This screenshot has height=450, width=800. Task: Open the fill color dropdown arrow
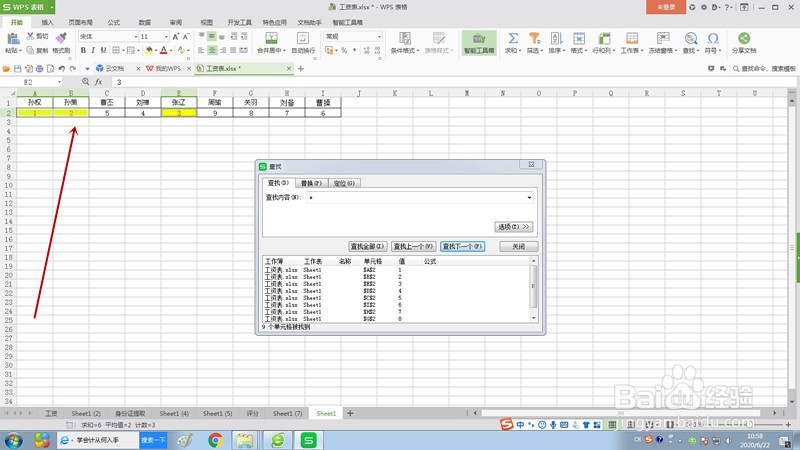pos(156,51)
